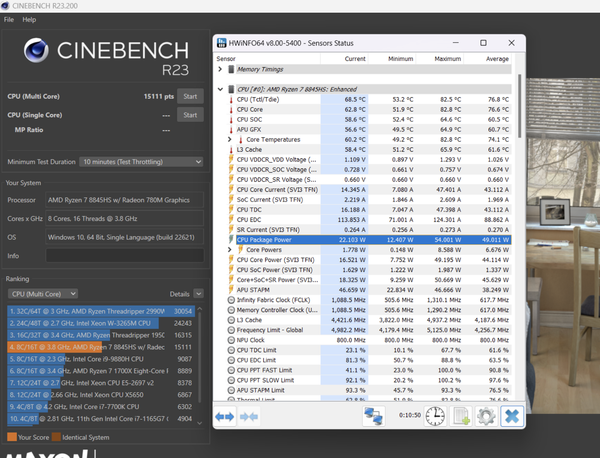Click the Info text field in Your System
Viewport: 600px width, 458px height.
125,256
